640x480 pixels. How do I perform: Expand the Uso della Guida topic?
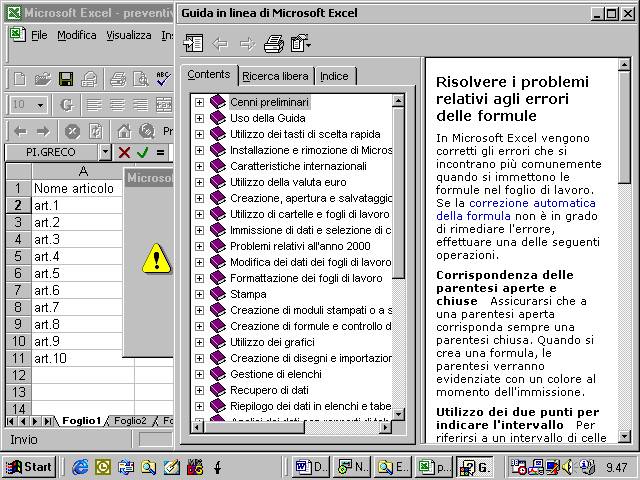[x=199, y=118]
